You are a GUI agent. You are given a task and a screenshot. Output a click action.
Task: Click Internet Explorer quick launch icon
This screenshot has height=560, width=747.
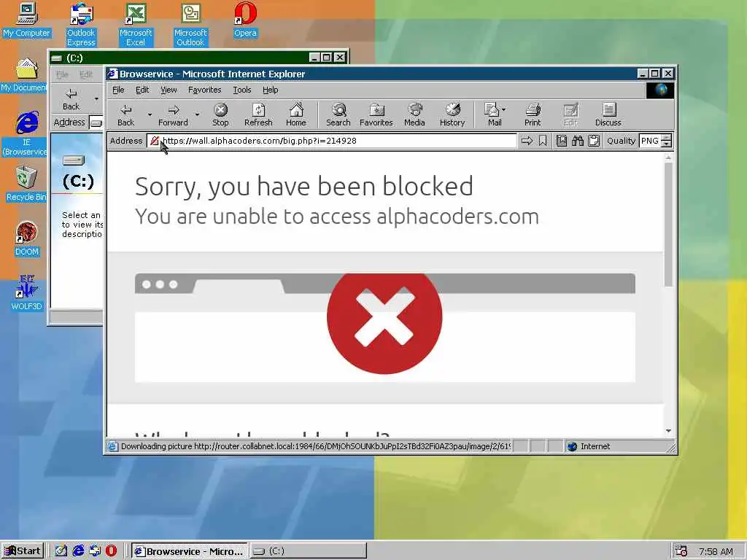point(78,551)
